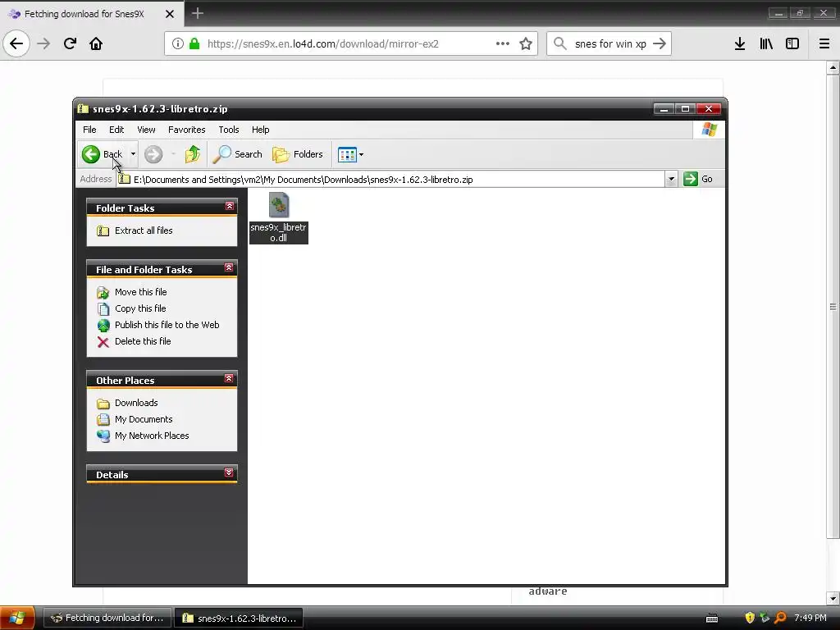Open Search in the Explorer toolbar
Screen dimensions: 840x630
238,154
